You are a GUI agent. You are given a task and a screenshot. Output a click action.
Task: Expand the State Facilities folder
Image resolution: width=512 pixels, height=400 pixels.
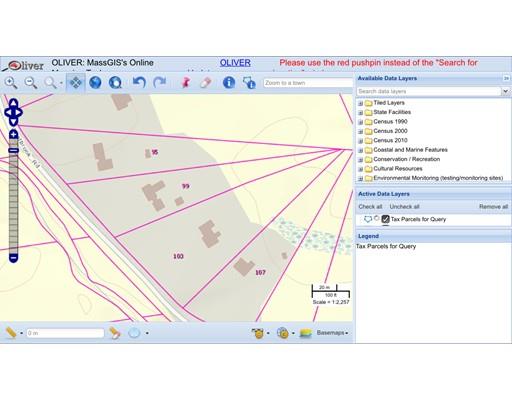click(x=360, y=113)
